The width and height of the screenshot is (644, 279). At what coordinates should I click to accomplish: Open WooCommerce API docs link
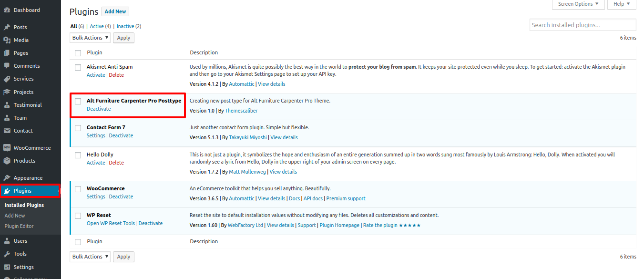313,198
